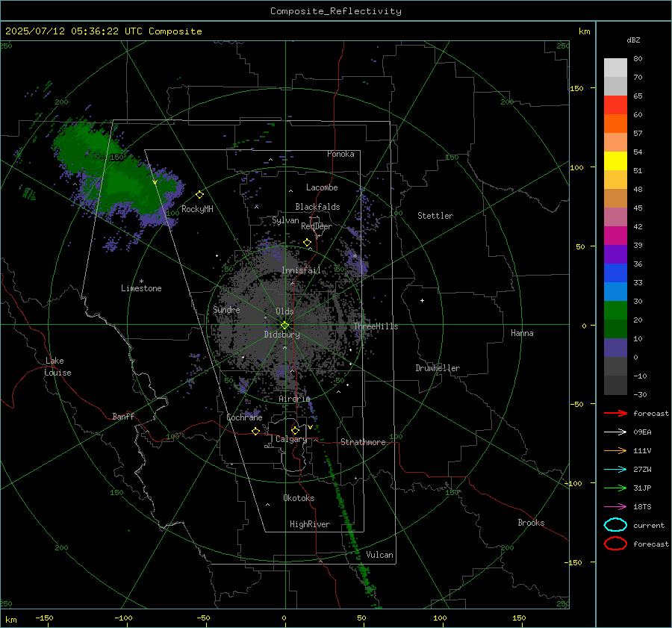
Task: Click the yellow diamond marker below Cochrane
Action: click(256, 431)
